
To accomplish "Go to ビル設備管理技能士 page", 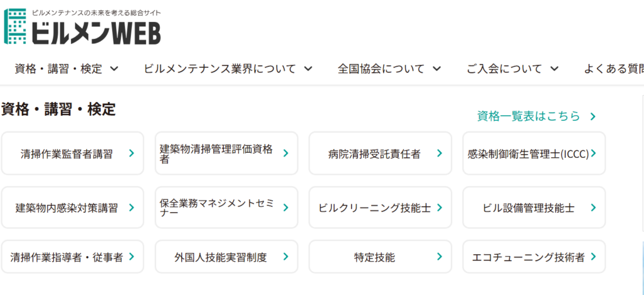I will pos(528,207).
